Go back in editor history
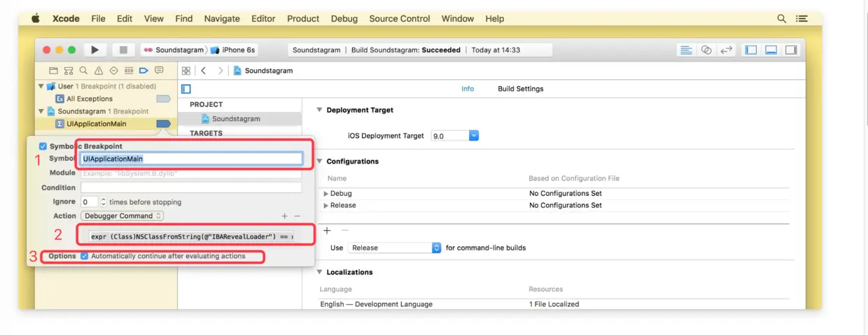868x335 pixels. click(x=204, y=71)
